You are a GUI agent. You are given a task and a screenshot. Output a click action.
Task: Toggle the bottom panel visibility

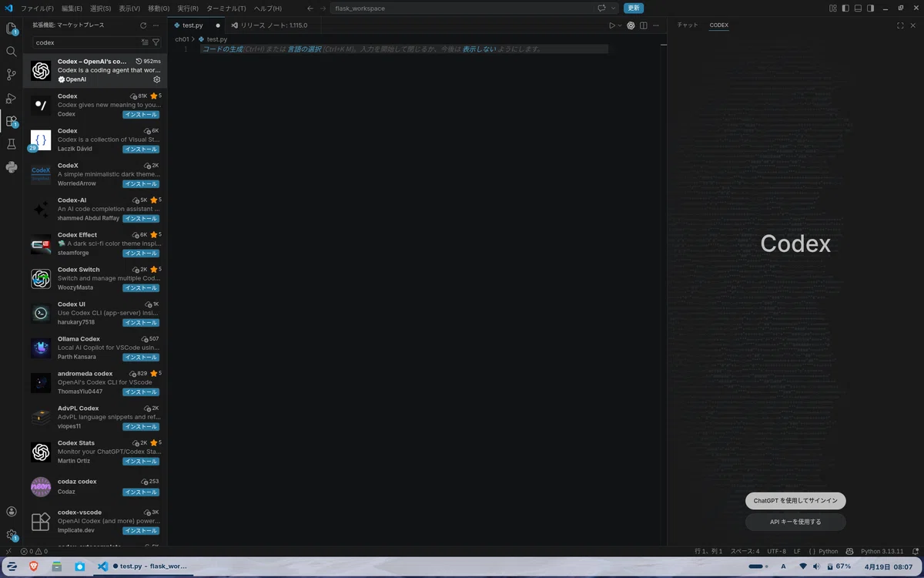(859, 8)
